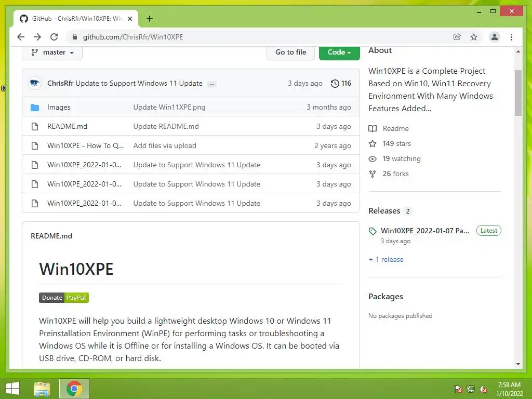Click the watching eye icon

pyautogui.click(x=373, y=159)
